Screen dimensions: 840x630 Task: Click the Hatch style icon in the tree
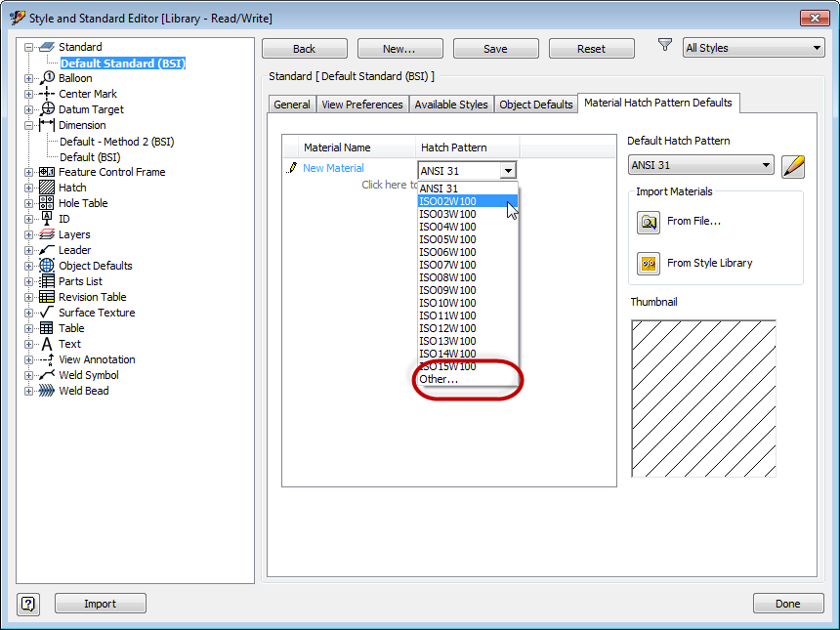click(x=45, y=188)
